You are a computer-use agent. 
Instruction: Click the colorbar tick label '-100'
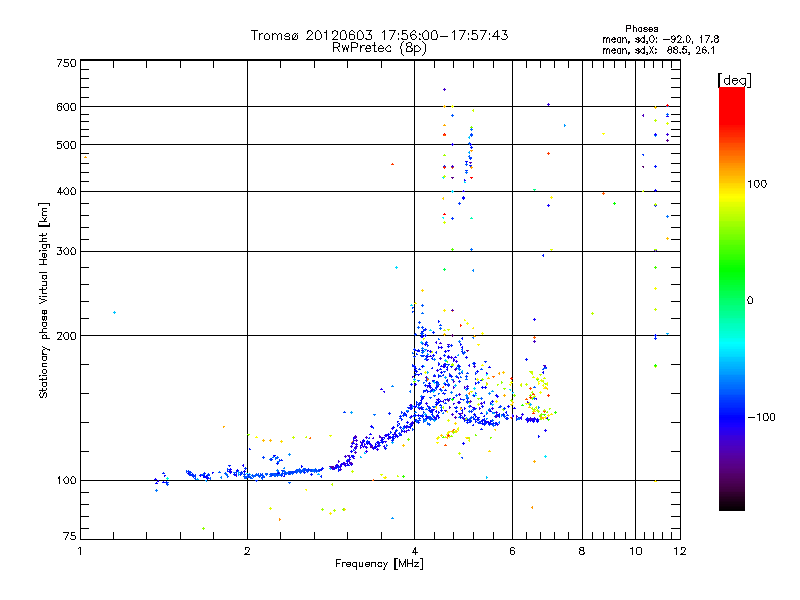pos(761,417)
